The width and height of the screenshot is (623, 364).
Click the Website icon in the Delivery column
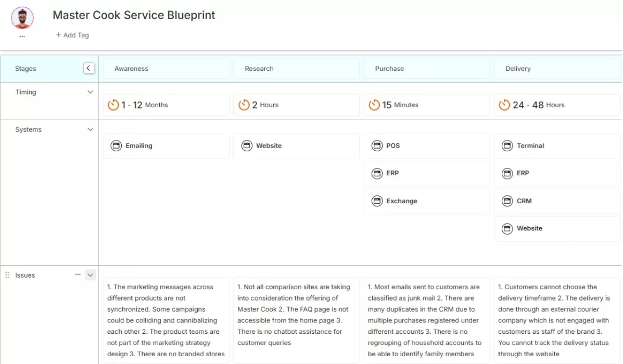507,228
